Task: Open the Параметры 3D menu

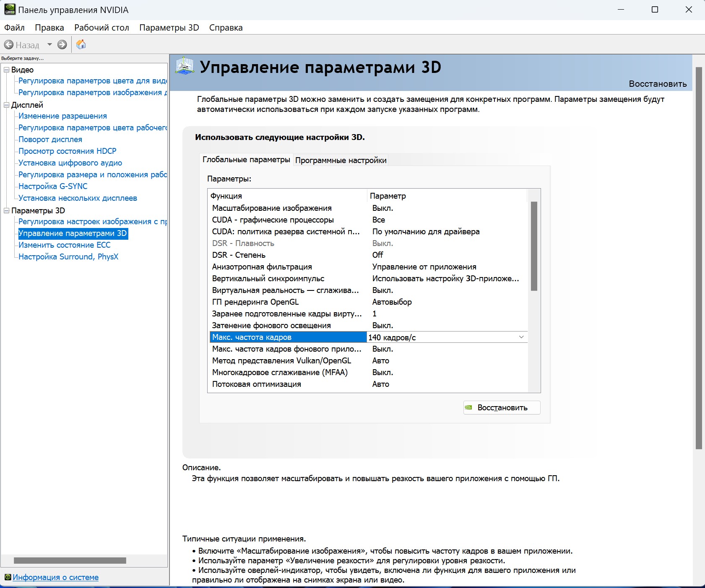Action: (169, 28)
